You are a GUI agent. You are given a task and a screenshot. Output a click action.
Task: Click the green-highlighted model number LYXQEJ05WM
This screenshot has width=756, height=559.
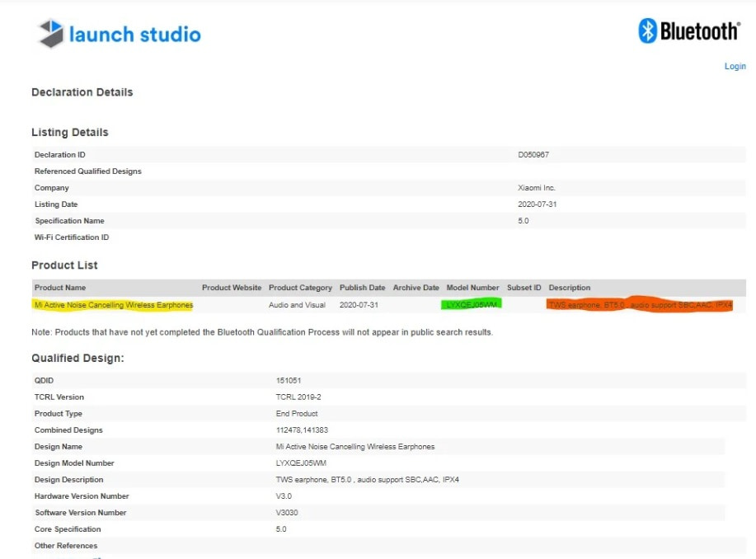472,304
